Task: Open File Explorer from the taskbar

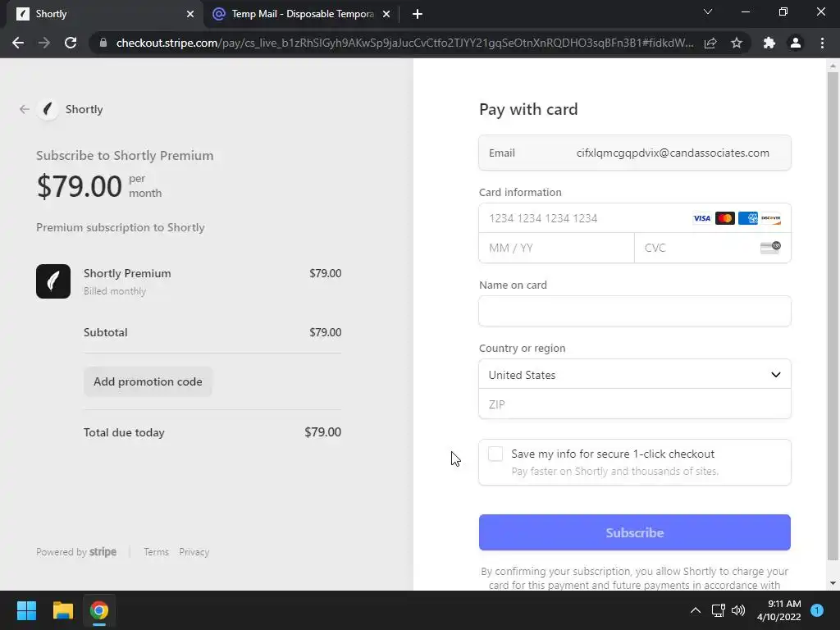Action: coord(63,610)
